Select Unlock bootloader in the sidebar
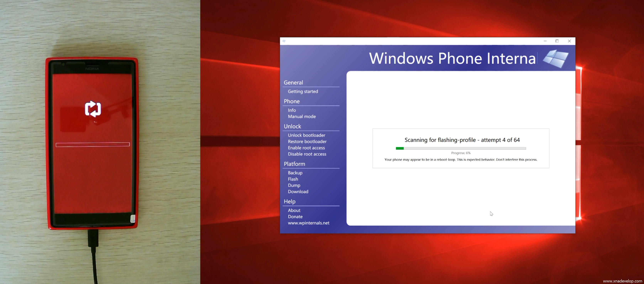 pyautogui.click(x=306, y=135)
